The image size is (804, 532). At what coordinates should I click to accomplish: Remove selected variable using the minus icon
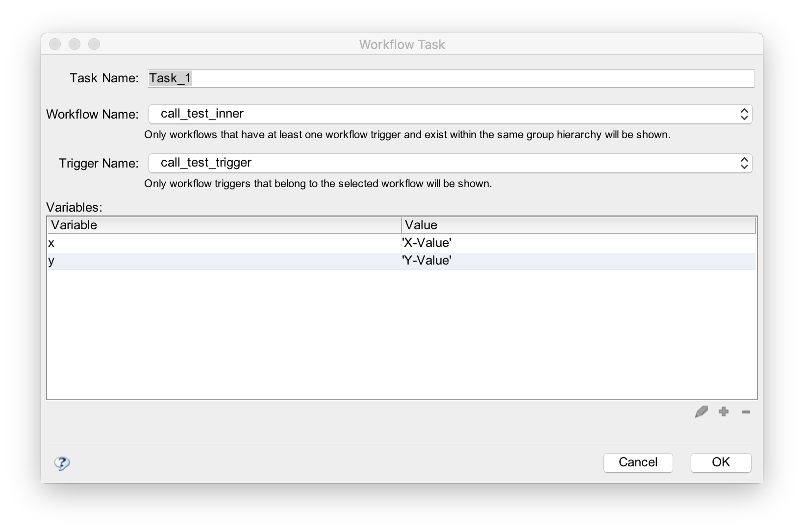coord(746,412)
